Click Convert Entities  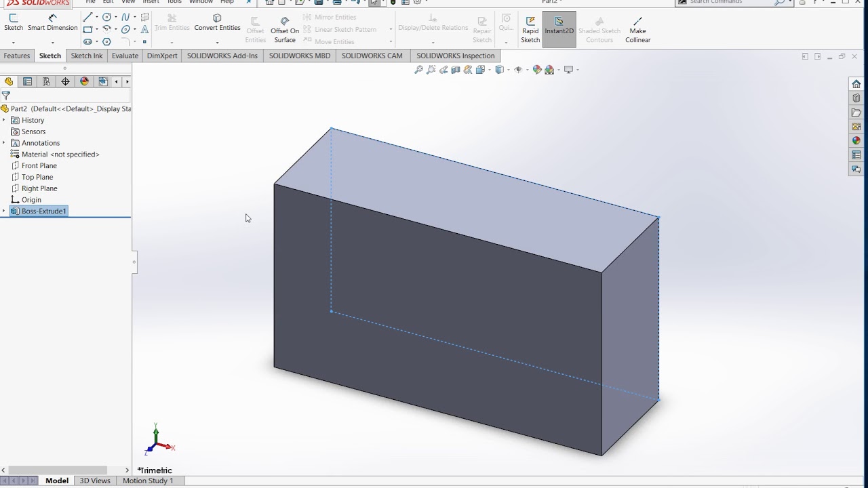pyautogui.click(x=217, y=22)
